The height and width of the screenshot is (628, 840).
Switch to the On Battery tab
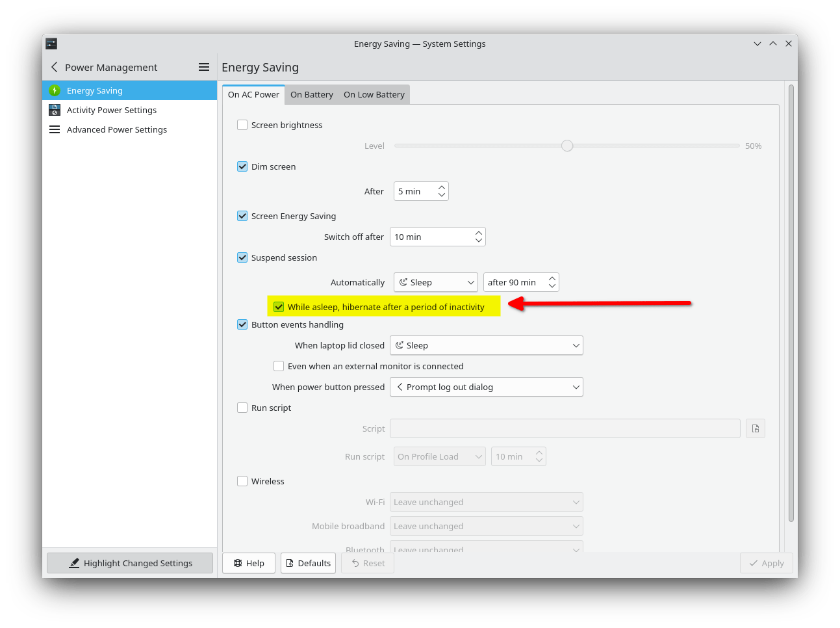[x=312, y=94]
